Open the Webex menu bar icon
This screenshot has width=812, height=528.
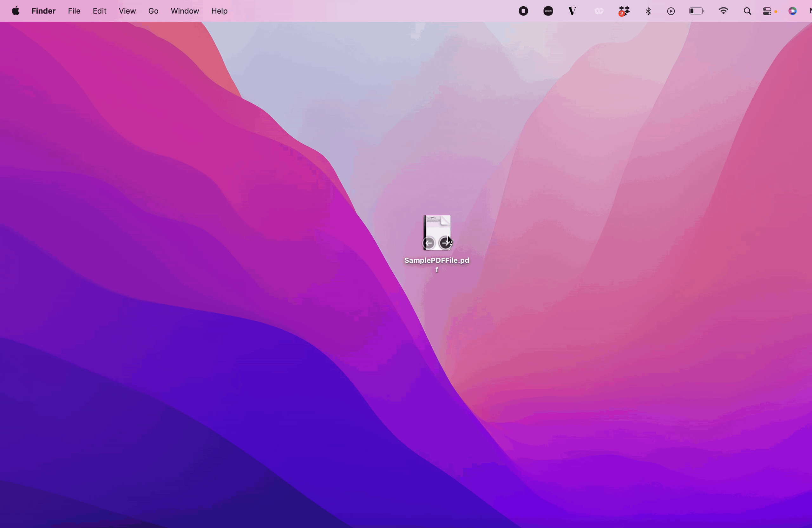click(x=599, y=11)
